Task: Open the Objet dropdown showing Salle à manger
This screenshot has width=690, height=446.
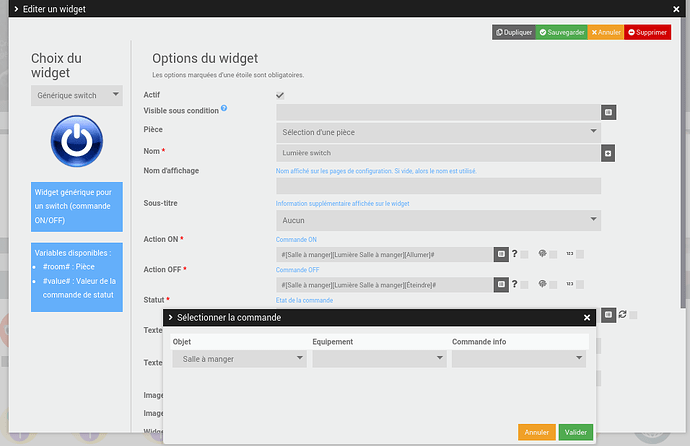Action: tap(239, 359)
